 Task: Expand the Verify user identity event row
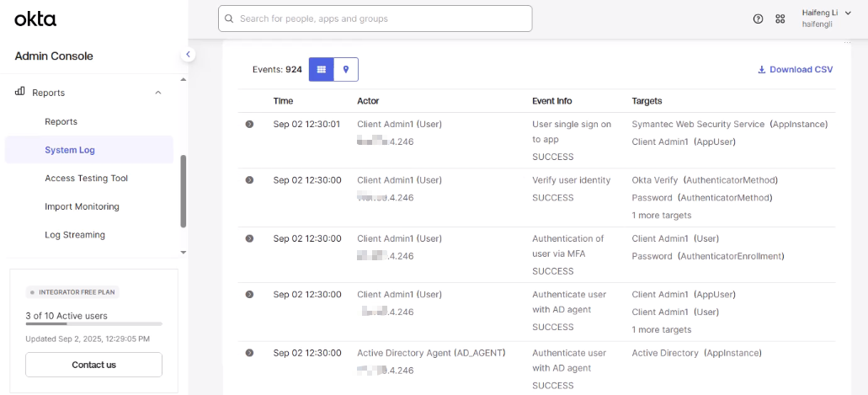click(250, 180)
